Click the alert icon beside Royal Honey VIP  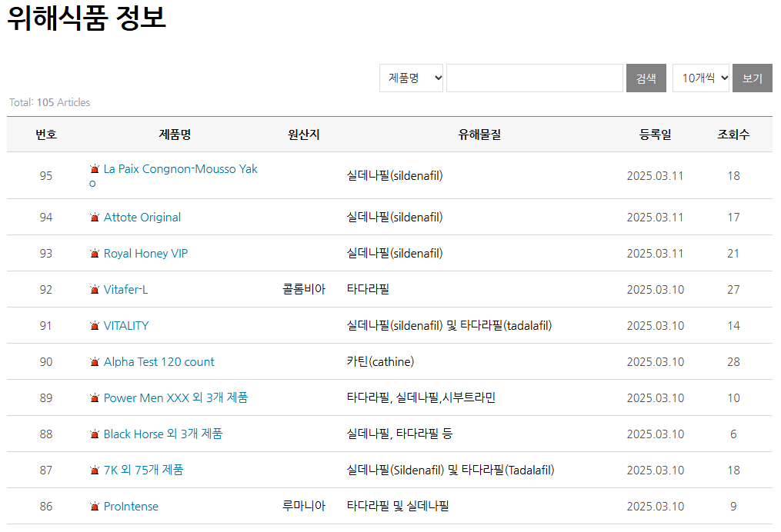[94, 254]
